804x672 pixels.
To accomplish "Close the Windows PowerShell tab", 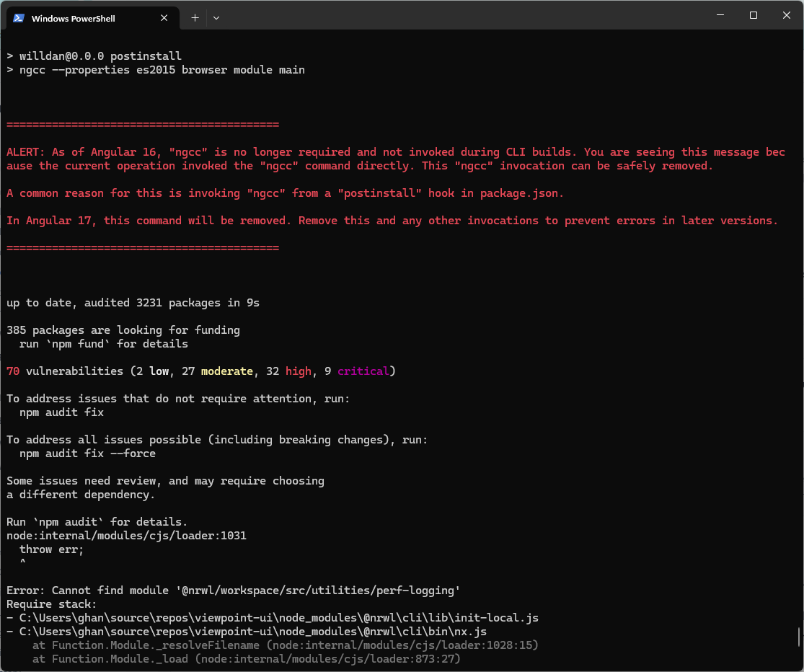I will click(164, 18).
